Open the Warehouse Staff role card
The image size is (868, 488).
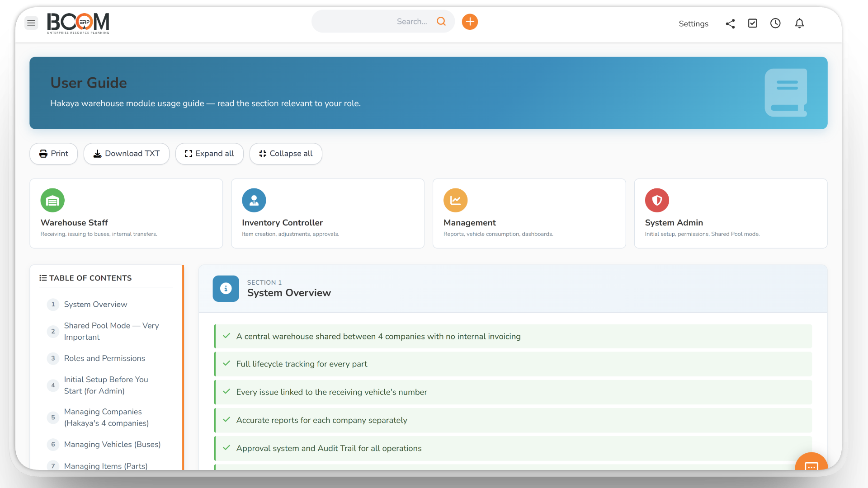coord(126,213)
